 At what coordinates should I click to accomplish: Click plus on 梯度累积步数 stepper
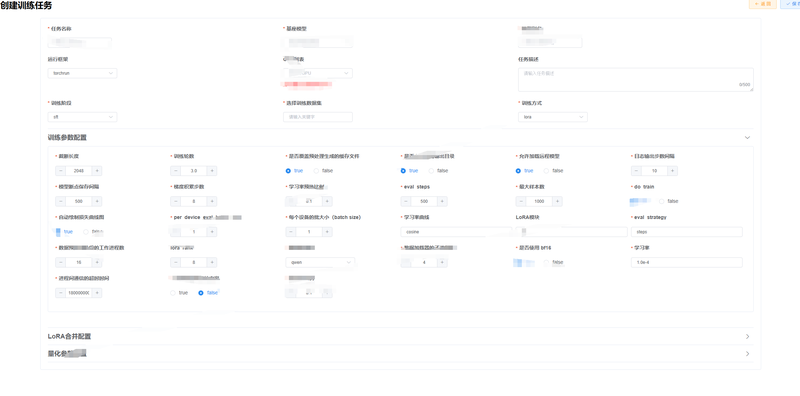(x=212, y=202)
